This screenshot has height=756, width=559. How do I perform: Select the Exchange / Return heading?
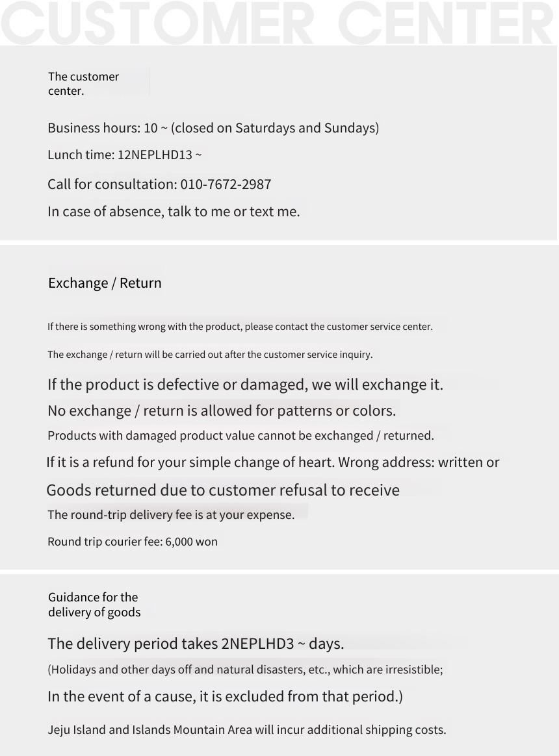(105, 283)
